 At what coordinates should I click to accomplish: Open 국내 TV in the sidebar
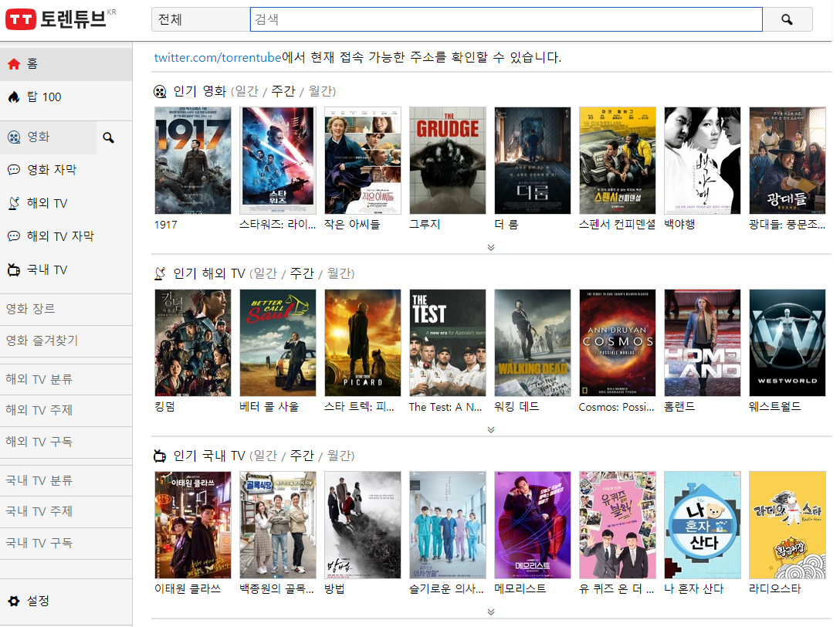point(66,269)
